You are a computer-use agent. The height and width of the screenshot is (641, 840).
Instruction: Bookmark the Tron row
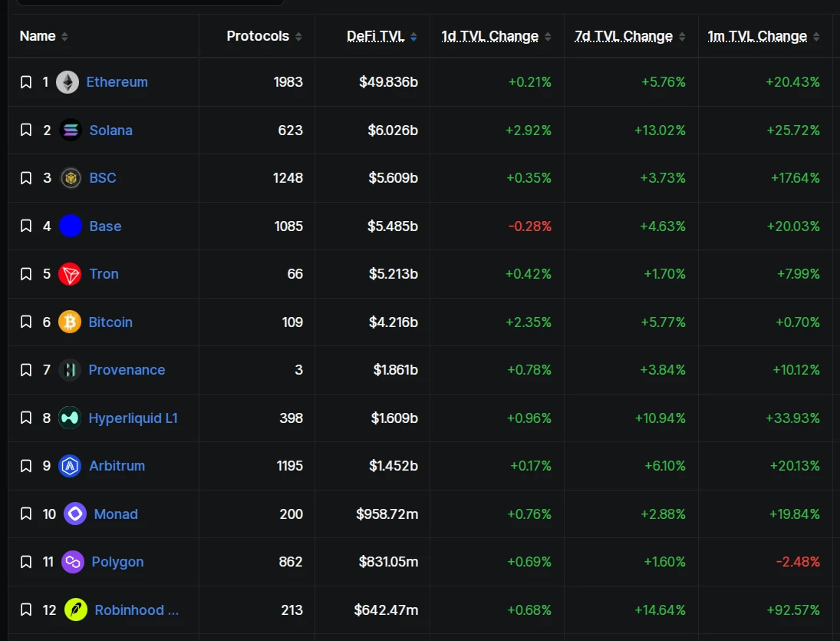point(26,274)
